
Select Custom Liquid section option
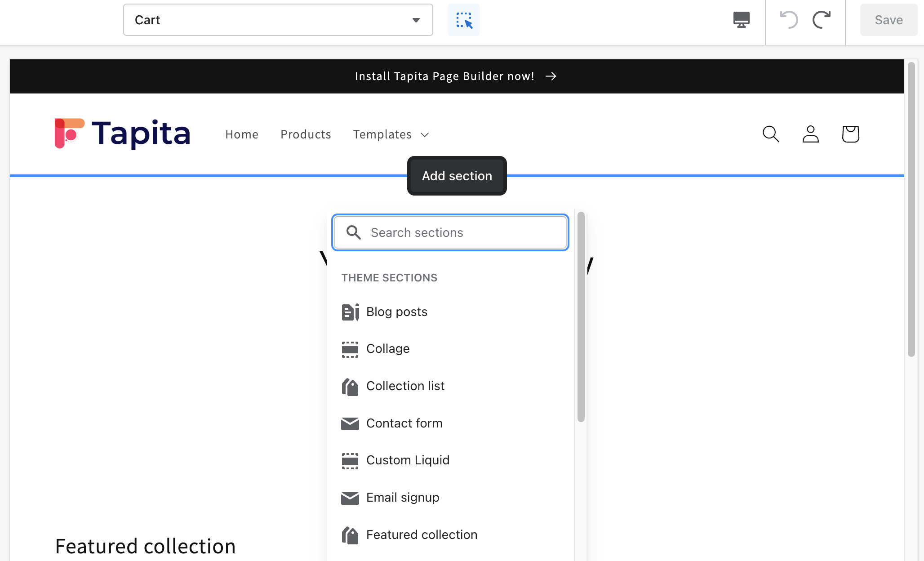pos(408,460)
